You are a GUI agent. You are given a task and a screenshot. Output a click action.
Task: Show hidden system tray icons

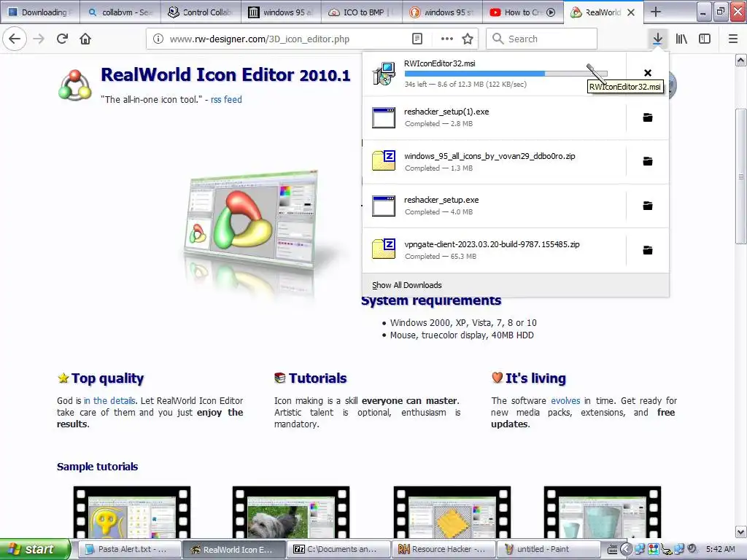pos(627,549)
